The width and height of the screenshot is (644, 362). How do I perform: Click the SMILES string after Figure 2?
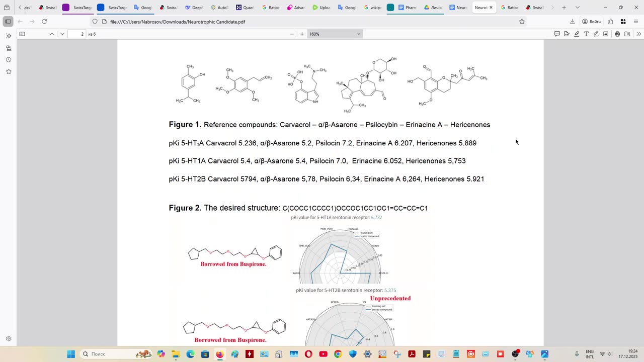tap(355, 208)
